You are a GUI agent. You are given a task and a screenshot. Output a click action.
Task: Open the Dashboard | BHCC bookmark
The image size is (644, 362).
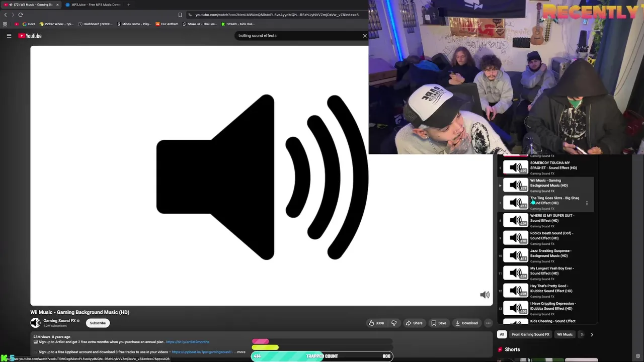pos(95,24)
